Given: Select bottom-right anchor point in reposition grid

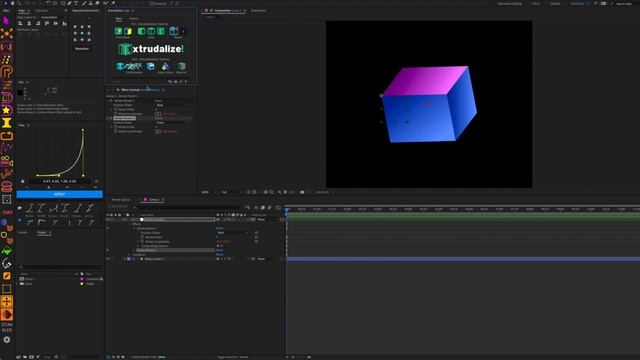Looking at the screenshot, I should point(89,40).
